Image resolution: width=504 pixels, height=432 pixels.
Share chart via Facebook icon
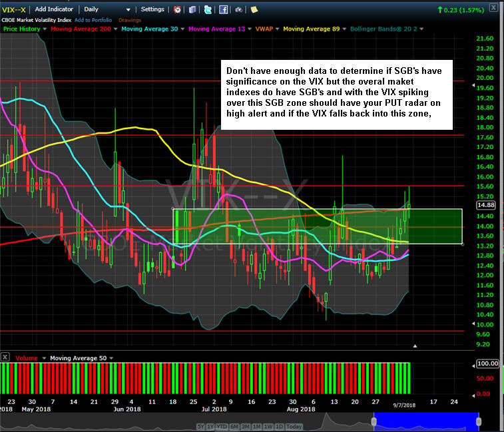223,10
